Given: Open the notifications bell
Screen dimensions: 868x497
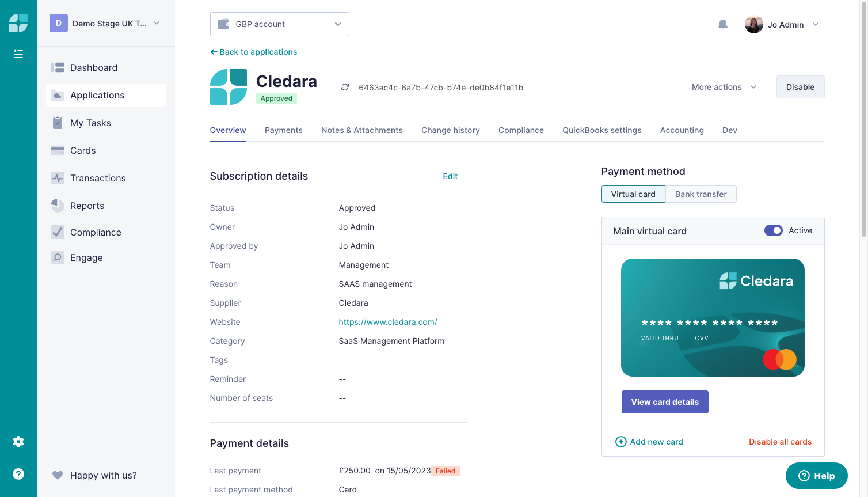Looking at the screenshot, I should click(723, 24).
